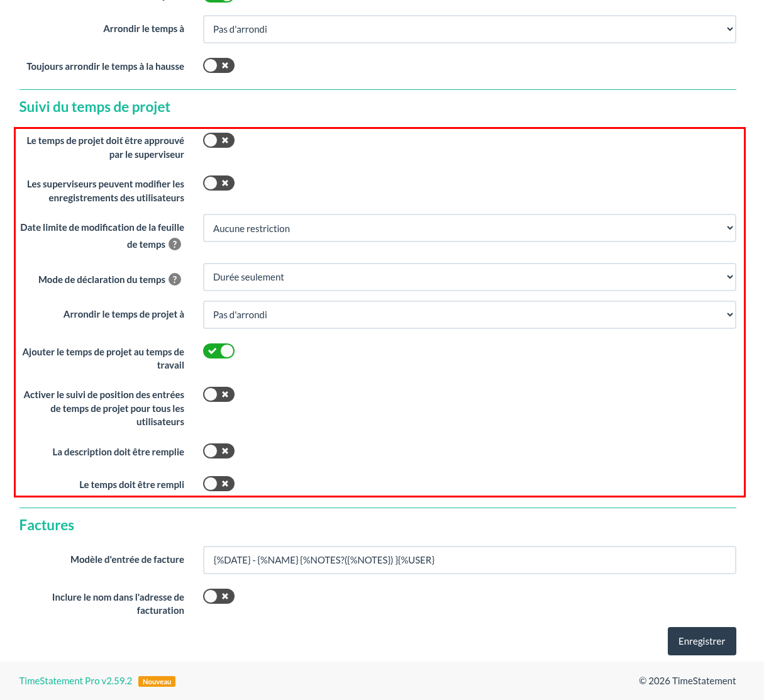
Task: Click the Factures heading
Action: [x=47, y=525]
